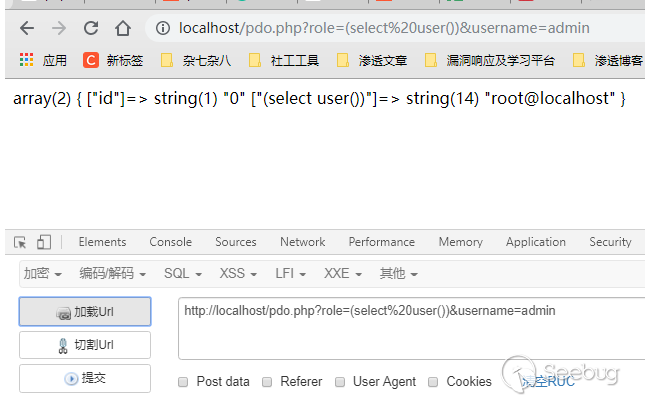Reload the current page
The width and height of the screenshot is (647, 401).
click(x=91, y=28)
